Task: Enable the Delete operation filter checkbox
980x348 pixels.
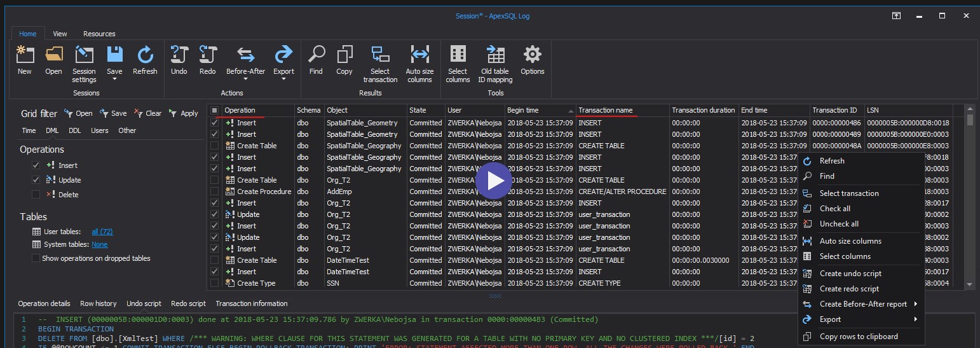Action: tap(36, 195)
